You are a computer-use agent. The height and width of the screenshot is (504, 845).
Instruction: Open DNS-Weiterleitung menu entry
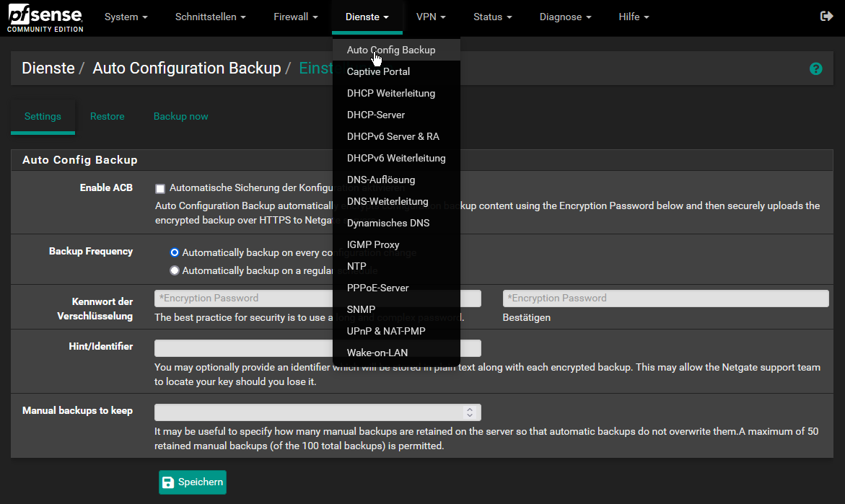(x=396, y=201)
